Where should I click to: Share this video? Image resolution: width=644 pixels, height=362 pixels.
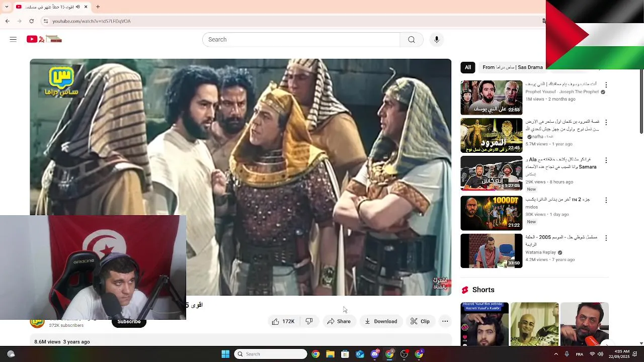[x=339, y=321]
